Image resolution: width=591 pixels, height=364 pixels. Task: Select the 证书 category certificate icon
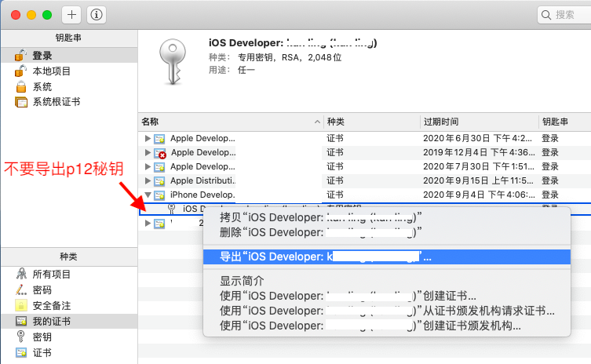pos(21,352)
